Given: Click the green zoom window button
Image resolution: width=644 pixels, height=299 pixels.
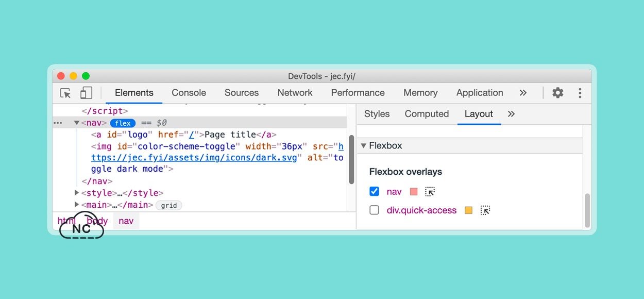Looking at the screenshot, I should point(86,76).
